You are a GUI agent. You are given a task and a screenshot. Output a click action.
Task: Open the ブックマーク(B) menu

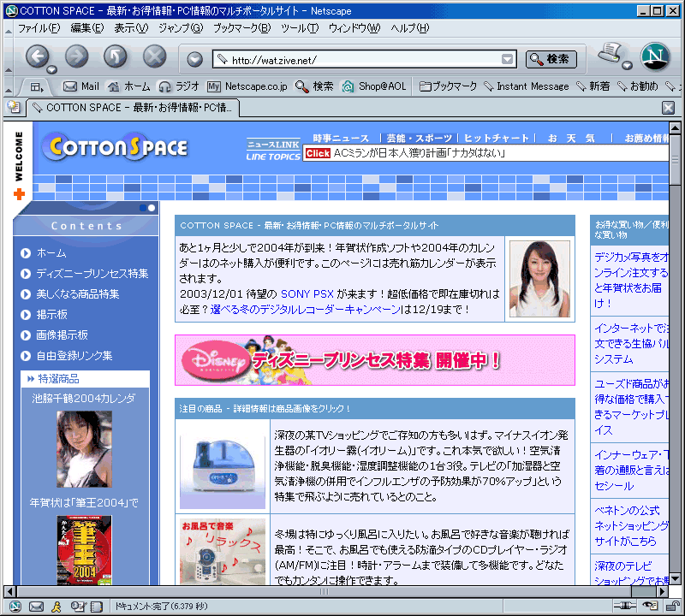point(242,28)
